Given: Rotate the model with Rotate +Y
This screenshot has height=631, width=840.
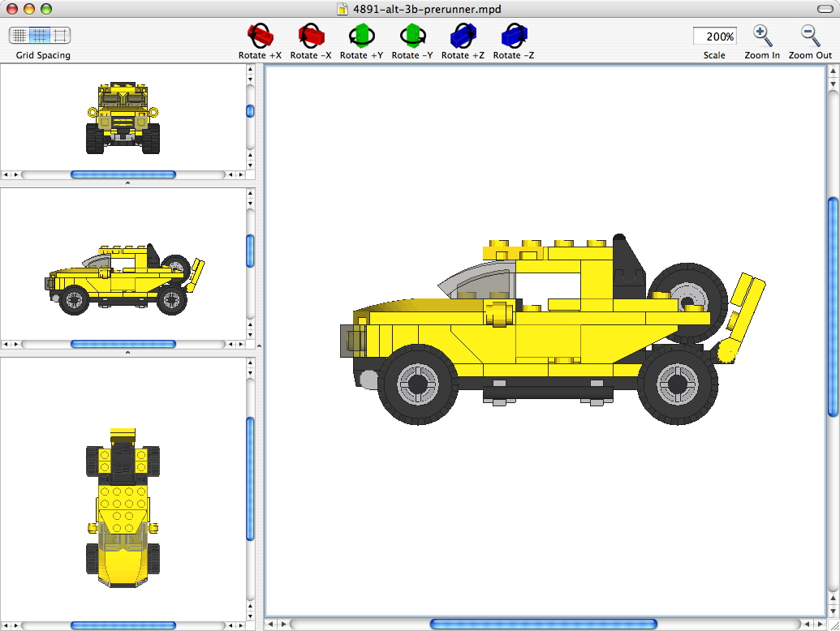Looking at the screenshot, I should [361, 36].
